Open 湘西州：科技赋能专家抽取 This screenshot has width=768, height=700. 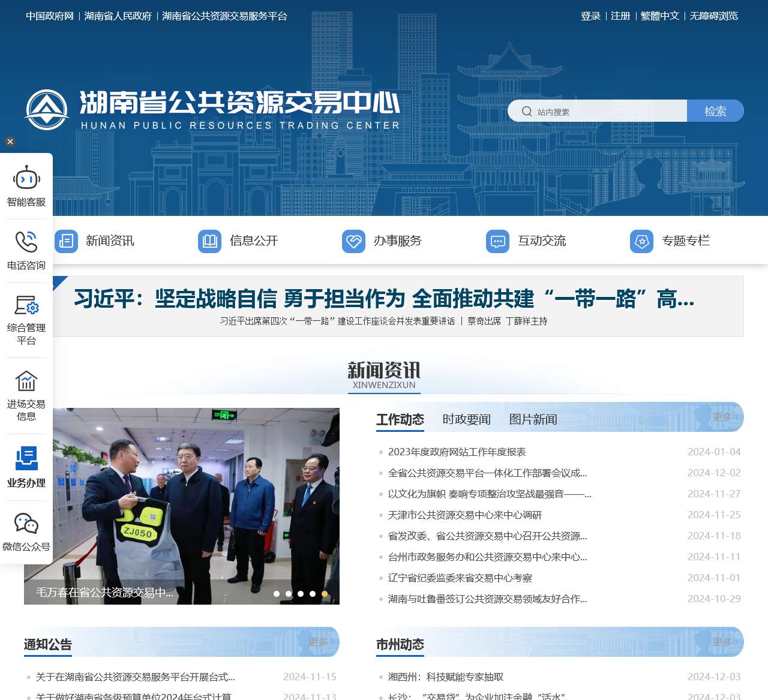(446, 677)
